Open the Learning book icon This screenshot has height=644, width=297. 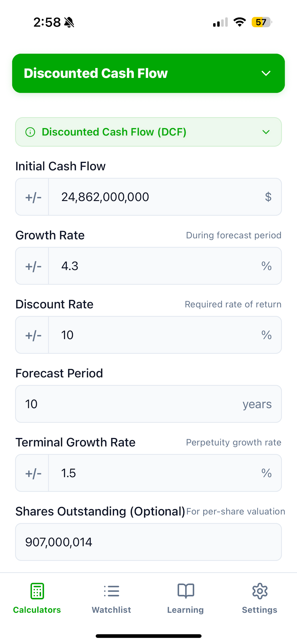(186, 591)
